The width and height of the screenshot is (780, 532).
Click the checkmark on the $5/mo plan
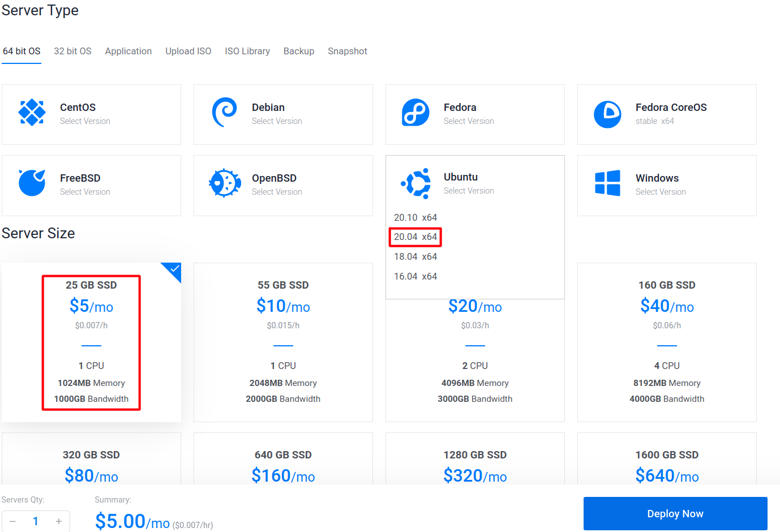tap(174, 269)
